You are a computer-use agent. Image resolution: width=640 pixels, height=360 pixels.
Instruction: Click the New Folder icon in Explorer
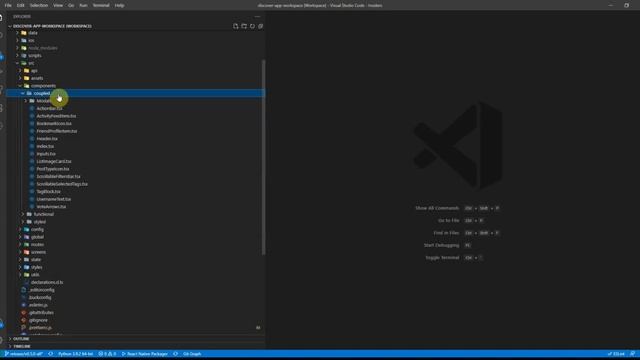(x=244, y=26)
